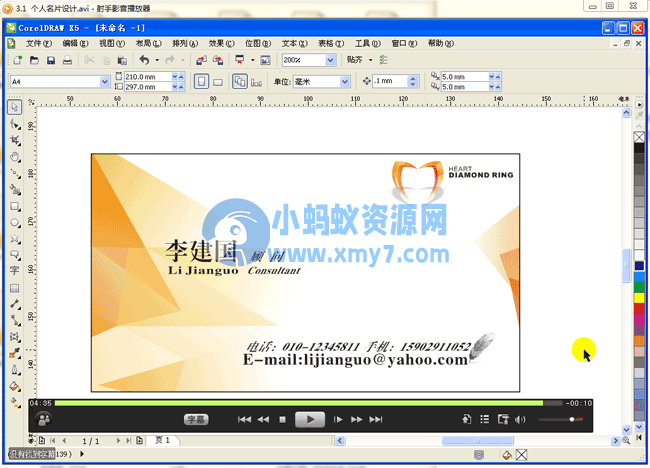This screenshot has height=468, width=650.
Task: Open the 文件 (File) menu
Action: point(39,43)
